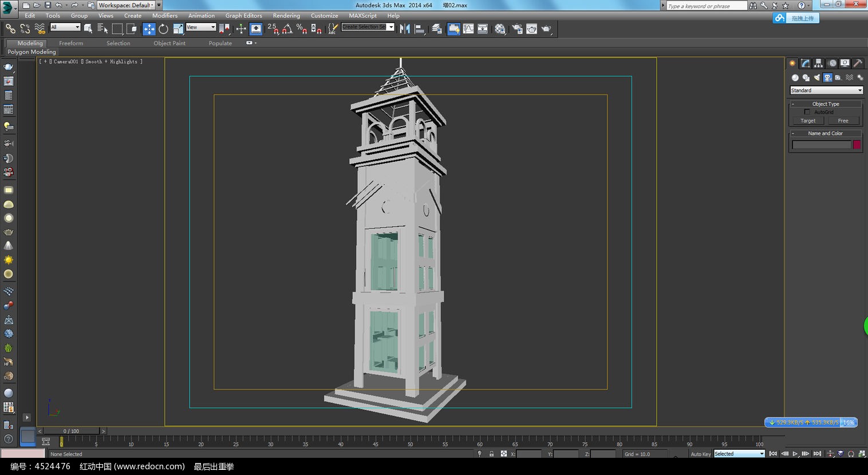The height and width of the screenshot is (475, 868).
Task: Go to the start frame
Action: 774,454
